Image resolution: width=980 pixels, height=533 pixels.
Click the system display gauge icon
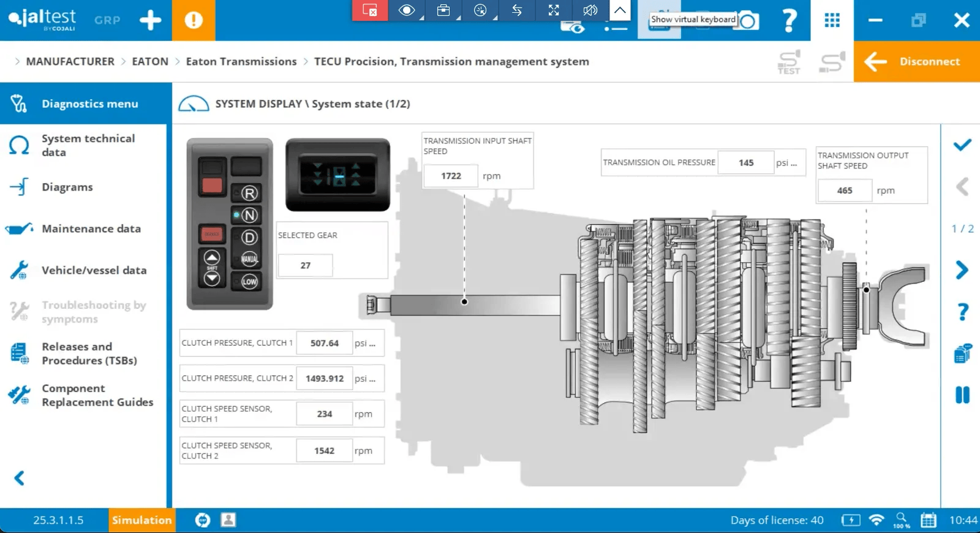coord(193,104)
